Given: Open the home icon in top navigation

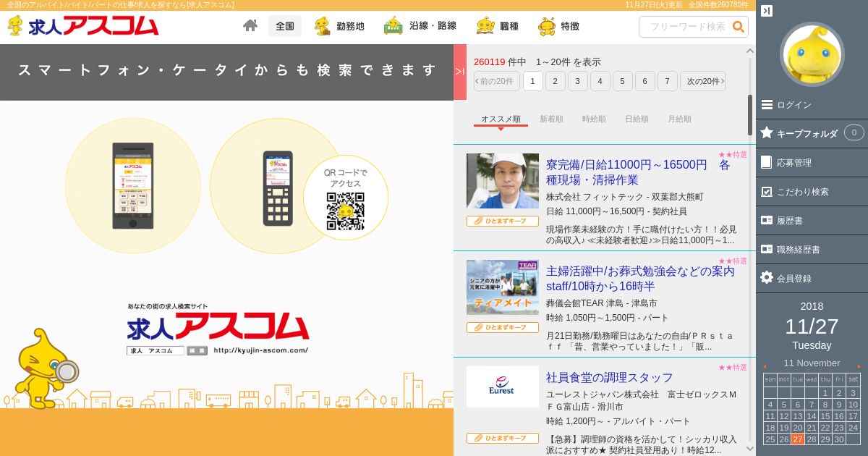Looking at the screenshot, I should coord(250,26).
